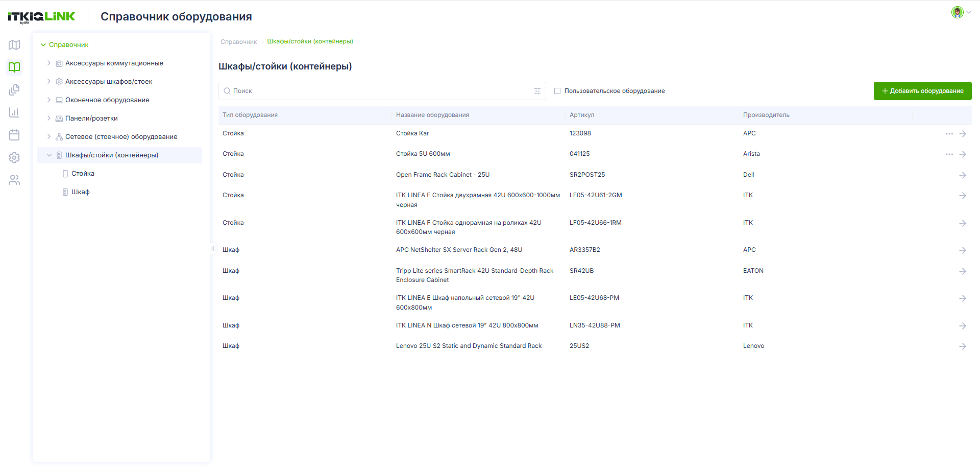Screen dimensions: 980x470
Task: Select Оконечное оборудование tree item
Action: point(107,100)
